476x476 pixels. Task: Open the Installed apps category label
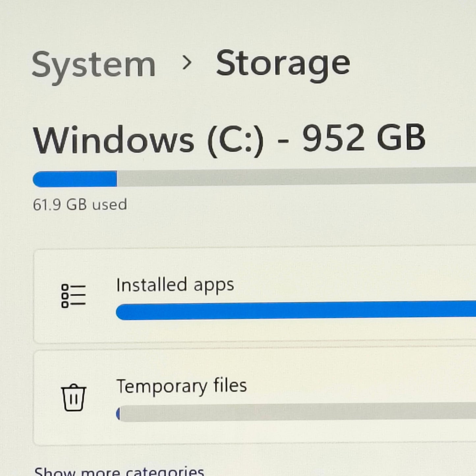click(x=175, y=285)
